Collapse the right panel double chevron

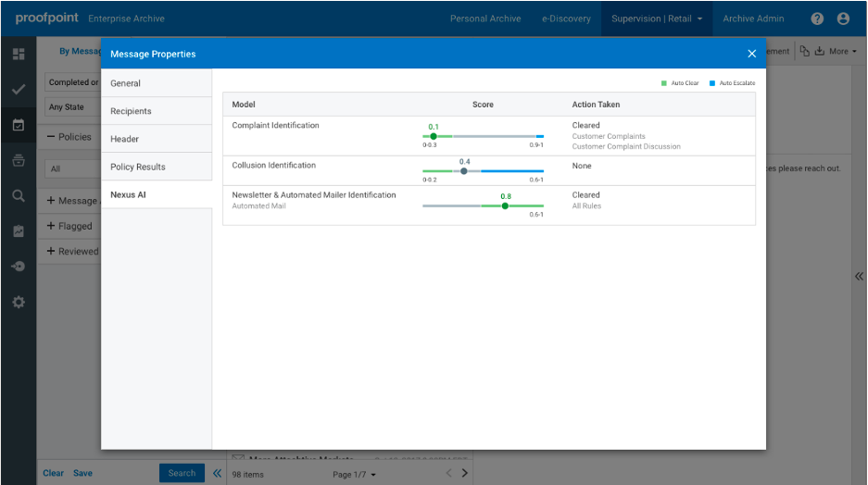[859, 276]
